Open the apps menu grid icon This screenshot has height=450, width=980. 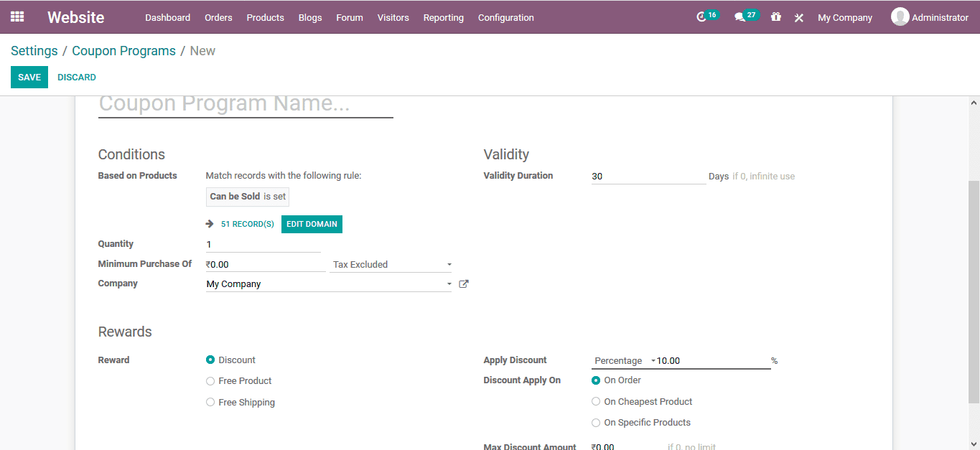(17, 17)
